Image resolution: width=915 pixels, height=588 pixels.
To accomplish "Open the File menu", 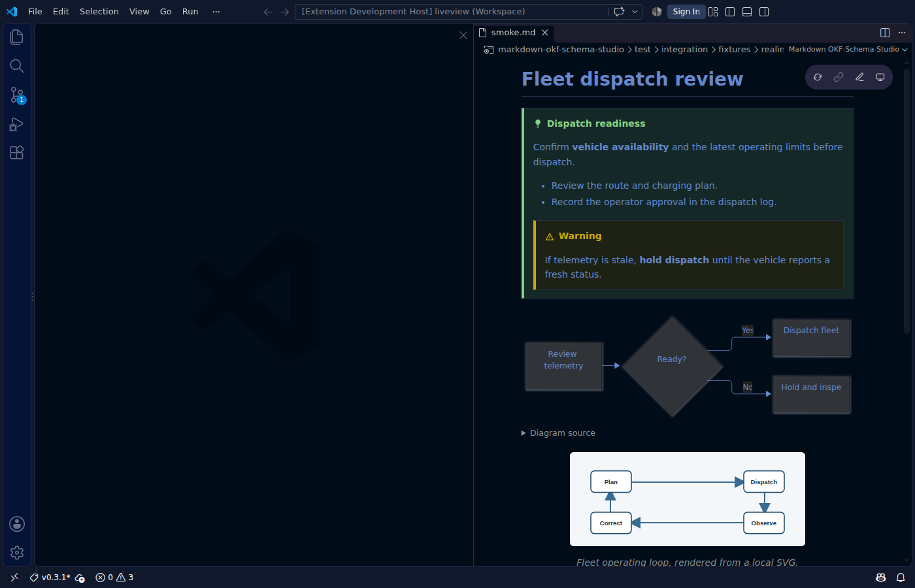I will tap(35, 12).
